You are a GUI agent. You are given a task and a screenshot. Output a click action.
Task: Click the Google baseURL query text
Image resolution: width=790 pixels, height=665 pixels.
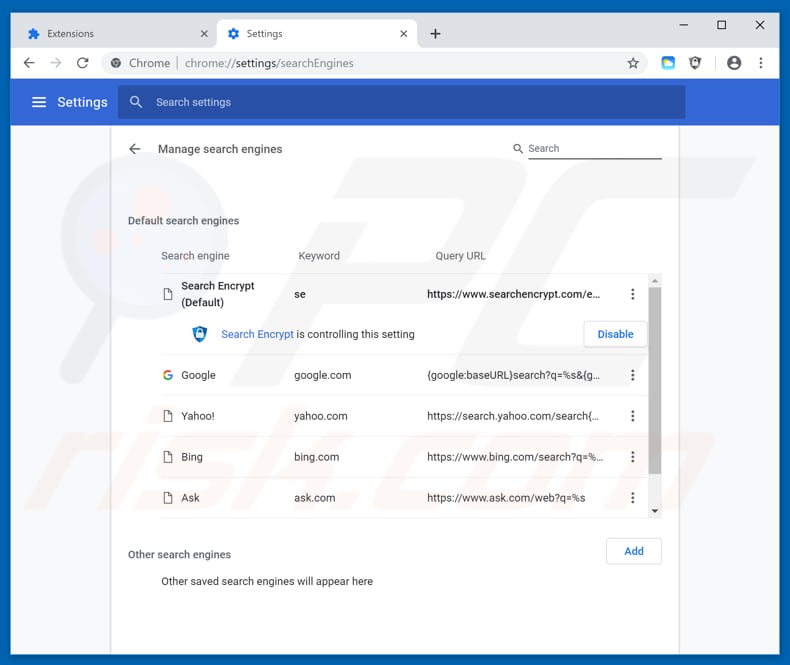coord(513,375)
